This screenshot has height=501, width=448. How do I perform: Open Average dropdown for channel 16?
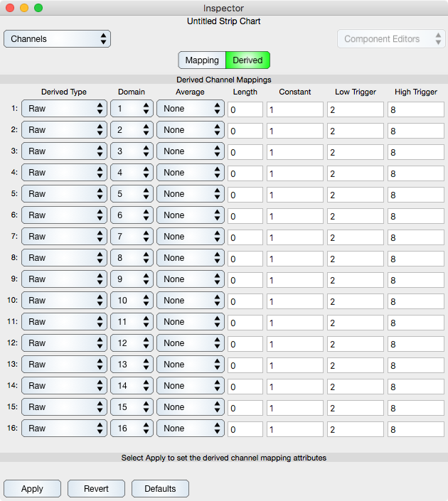pos(191,429)
